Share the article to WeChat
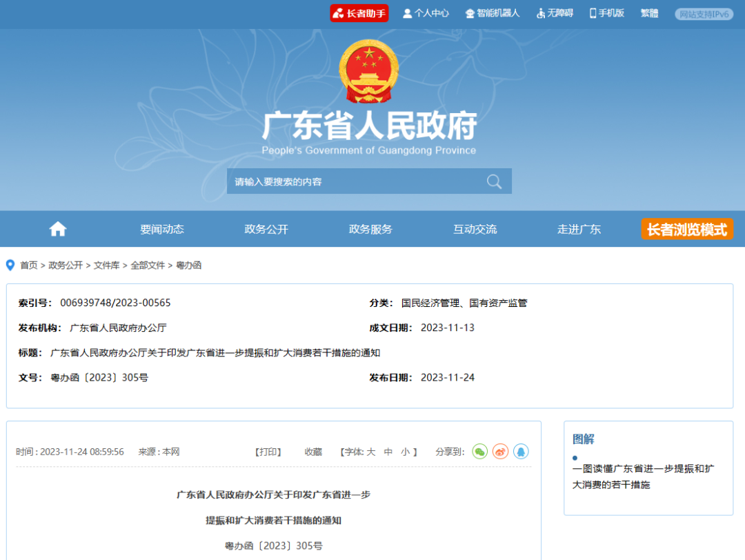This screenshot has height=560, width=745. tap(480, 451)
